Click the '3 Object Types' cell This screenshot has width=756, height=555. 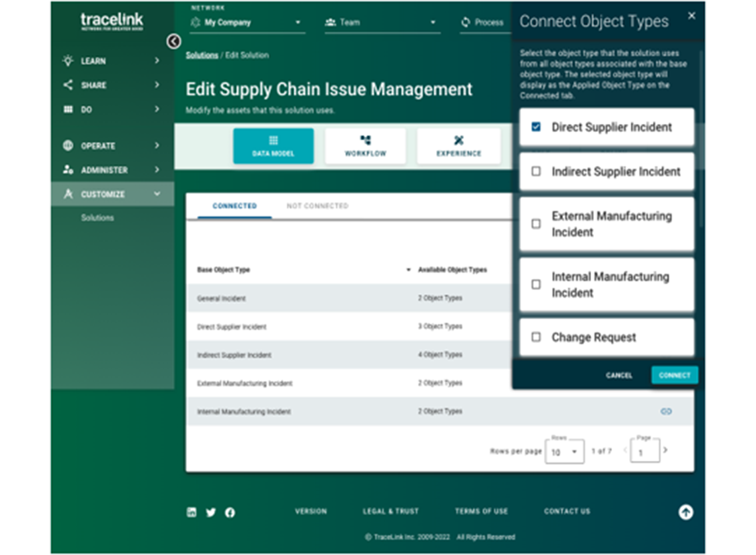click(x=440, y=326)
